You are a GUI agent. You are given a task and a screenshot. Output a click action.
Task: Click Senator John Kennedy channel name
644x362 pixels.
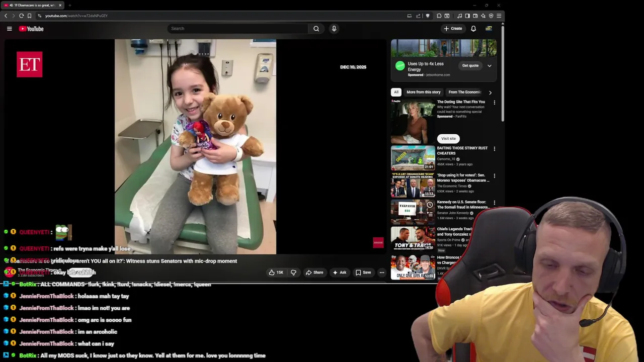pos(453,213)
